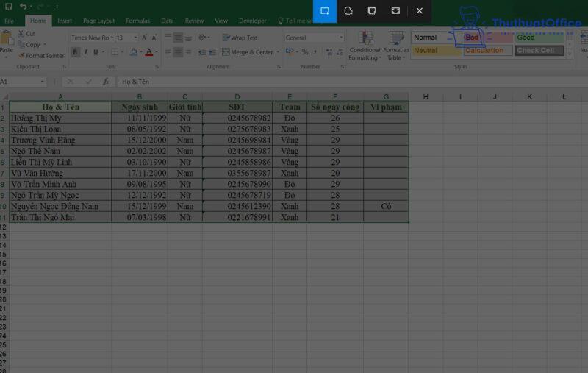Apply the Neutral cell style
The height and width of the screenshot is (373, 588).
(436, 50)
